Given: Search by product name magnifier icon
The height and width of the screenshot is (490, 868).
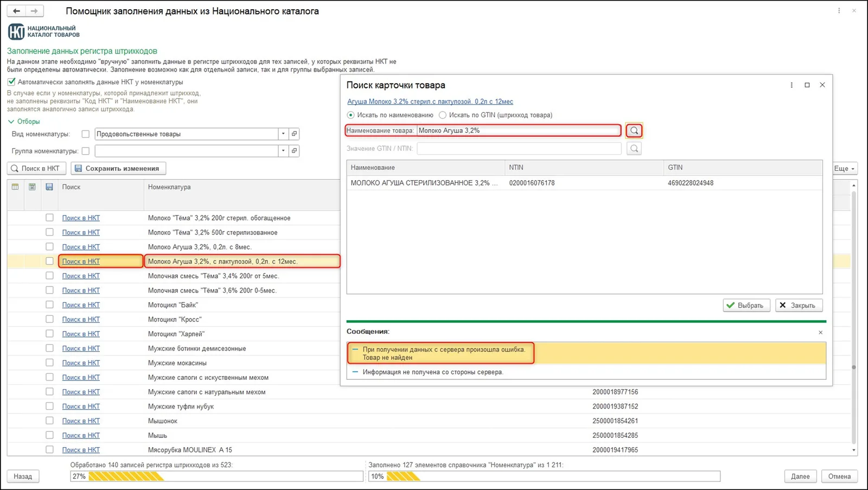Looking at the screenshot, I should coord(634,130).
